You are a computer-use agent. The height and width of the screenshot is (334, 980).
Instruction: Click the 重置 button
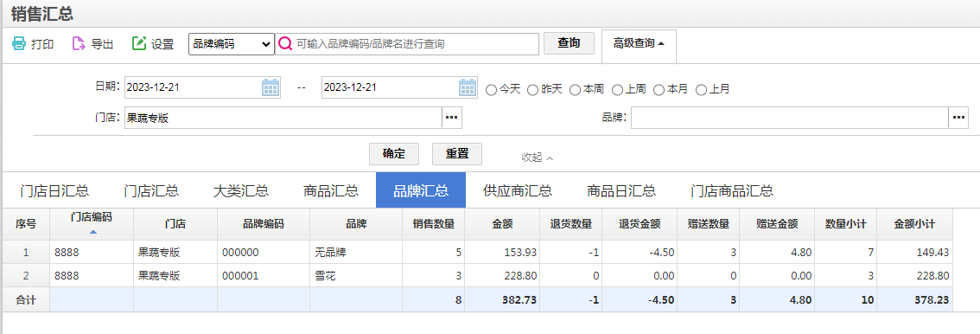click(x=457, y=153)
